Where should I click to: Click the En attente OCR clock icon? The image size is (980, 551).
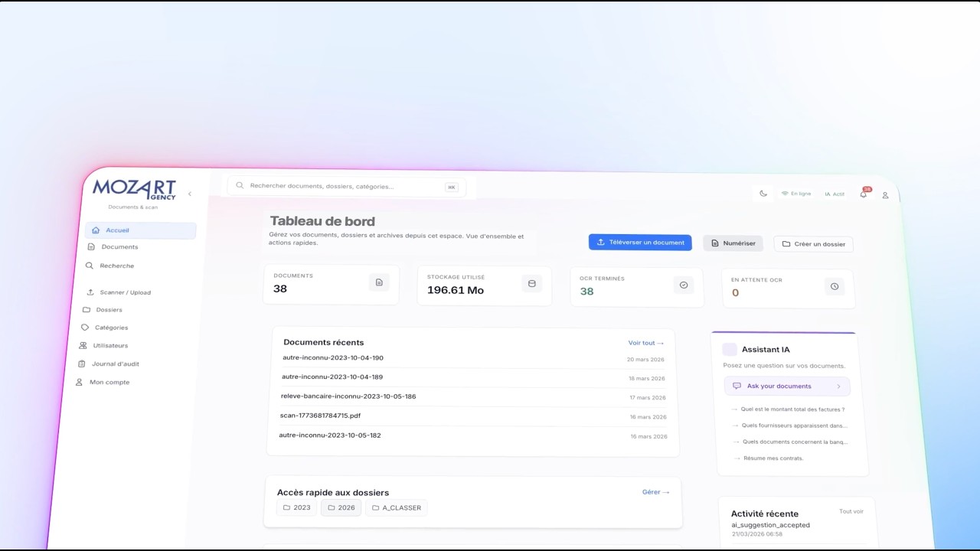click(835, 286)
